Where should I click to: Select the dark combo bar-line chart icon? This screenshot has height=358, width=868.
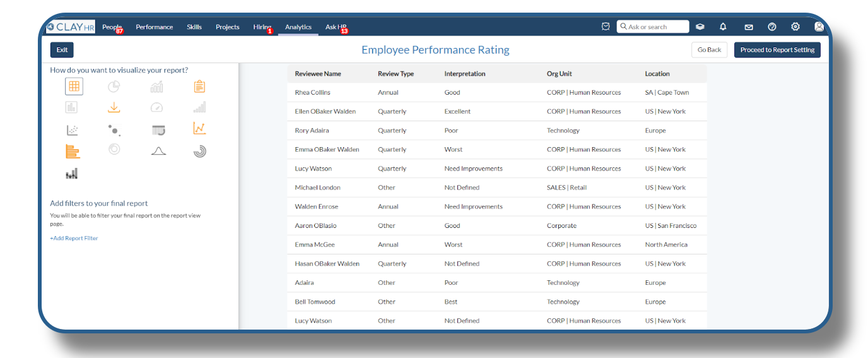coord(72,173)
